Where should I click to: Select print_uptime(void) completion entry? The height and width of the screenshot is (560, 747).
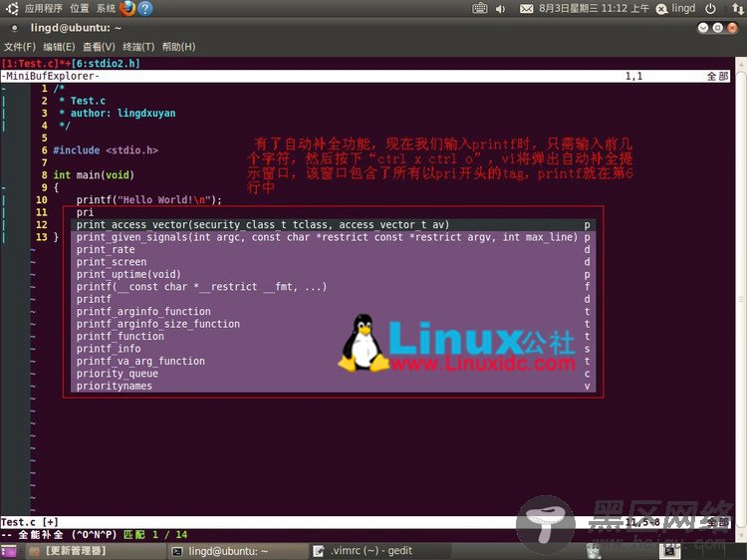[x=333, y=274]
